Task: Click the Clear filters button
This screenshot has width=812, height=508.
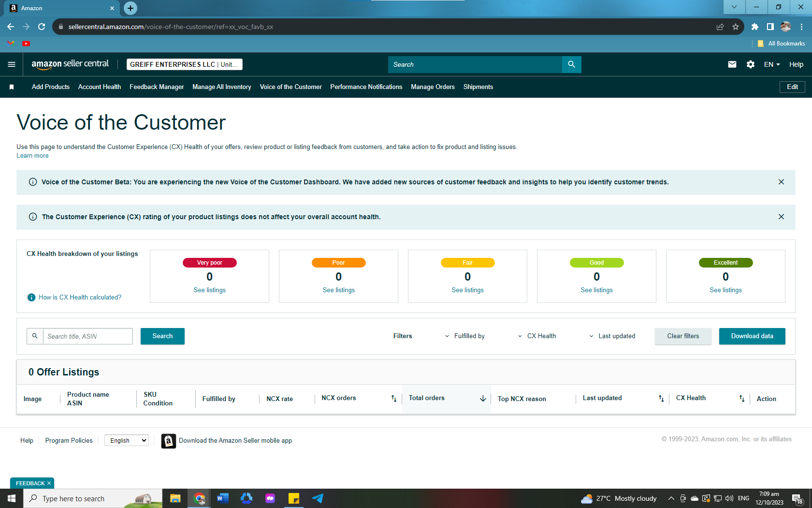Action: (683, 336)
